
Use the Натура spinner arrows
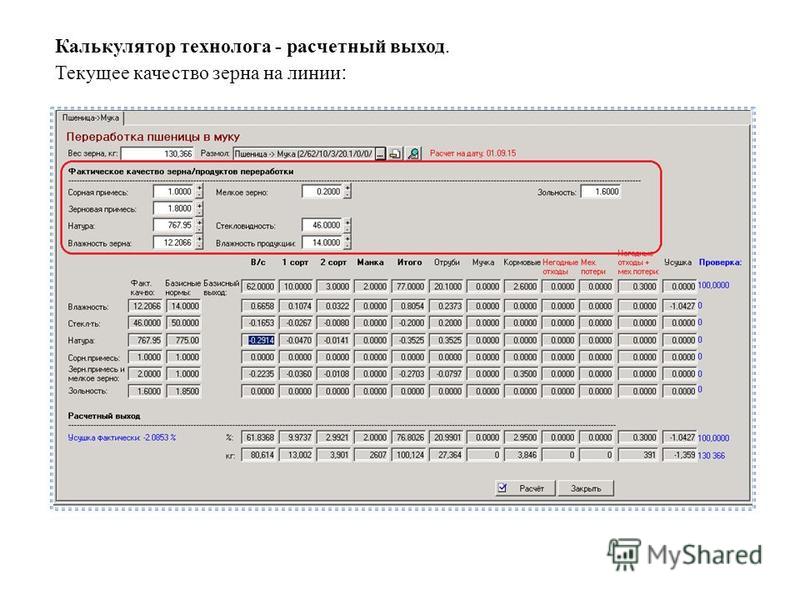coord(199,226)
